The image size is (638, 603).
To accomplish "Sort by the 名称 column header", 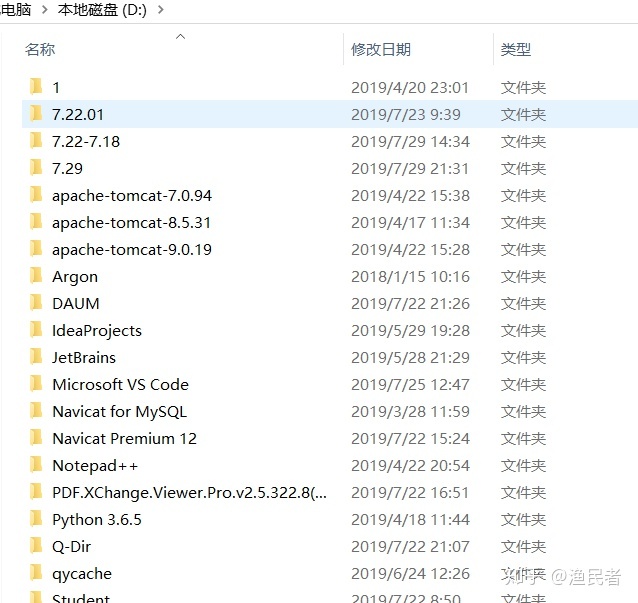I will click(x=40, y=50).
